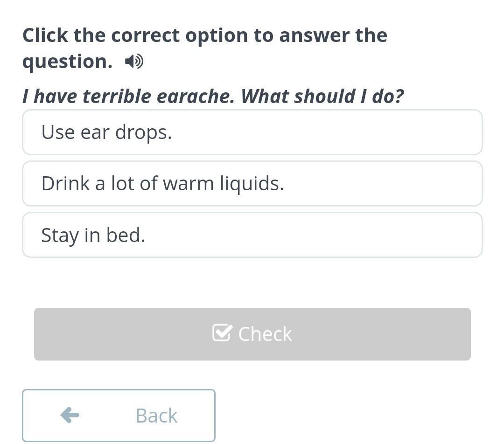Click the left arrow icon on the Back button
This screenshot has width=504, height=444.
click(70, 415)
